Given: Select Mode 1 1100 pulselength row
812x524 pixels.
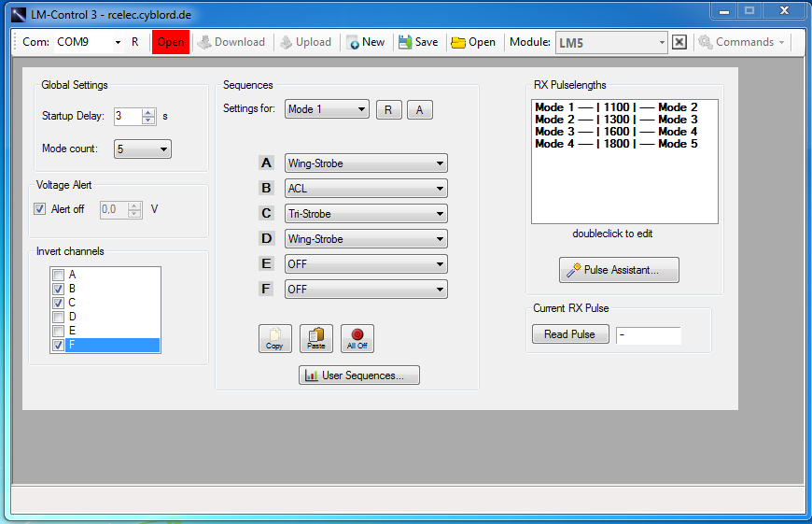Looking at the screenshot, I should click(x=616, y=107).
